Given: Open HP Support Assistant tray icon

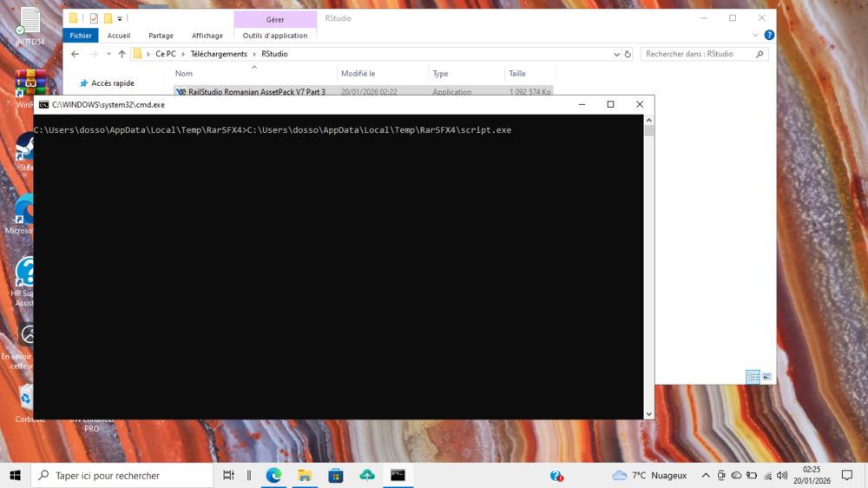Looking at the screenshot, I should click(x=556, y=476).
